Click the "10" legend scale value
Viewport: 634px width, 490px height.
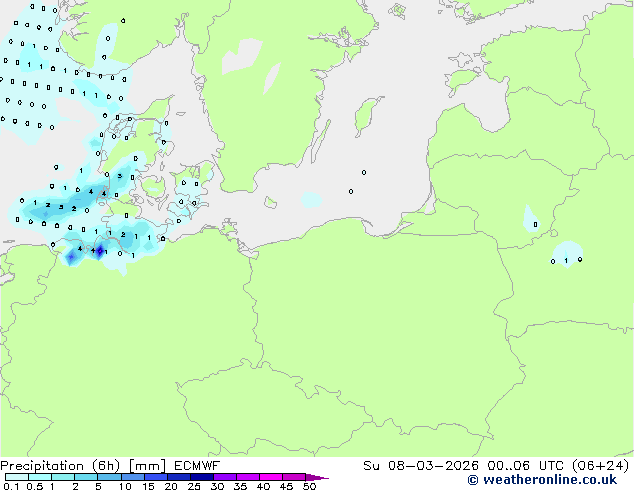125,486
